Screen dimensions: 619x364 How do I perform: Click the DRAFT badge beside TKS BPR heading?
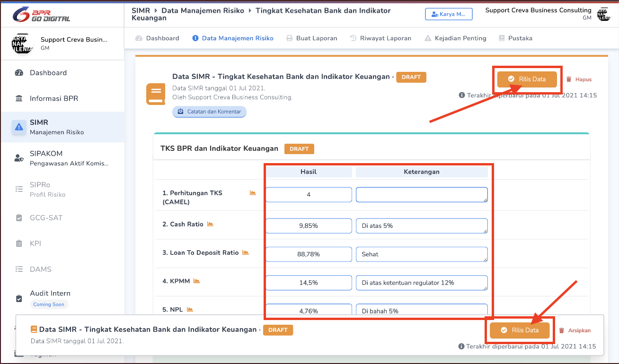click(x=299, y=148)
